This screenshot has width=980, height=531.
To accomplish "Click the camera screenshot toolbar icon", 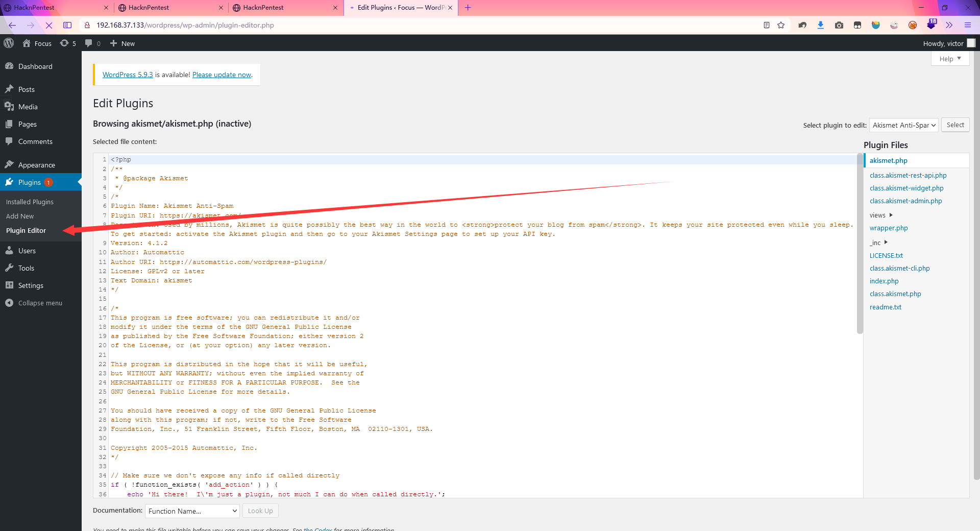I will click(x=839, y=25).
